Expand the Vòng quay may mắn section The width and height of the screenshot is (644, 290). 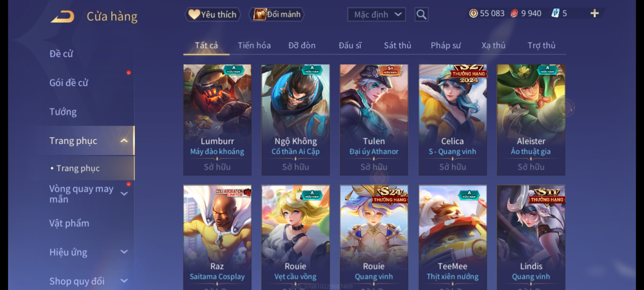124,194
